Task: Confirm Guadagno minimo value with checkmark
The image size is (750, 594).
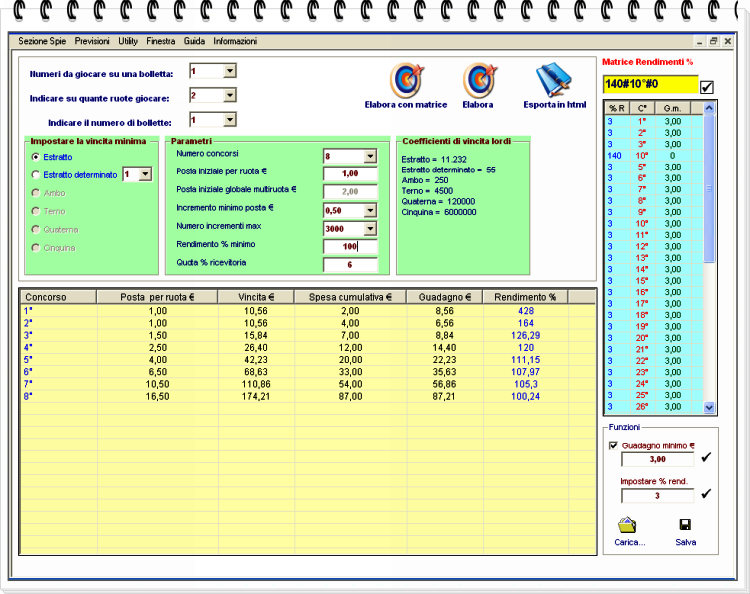Action: 707,458
